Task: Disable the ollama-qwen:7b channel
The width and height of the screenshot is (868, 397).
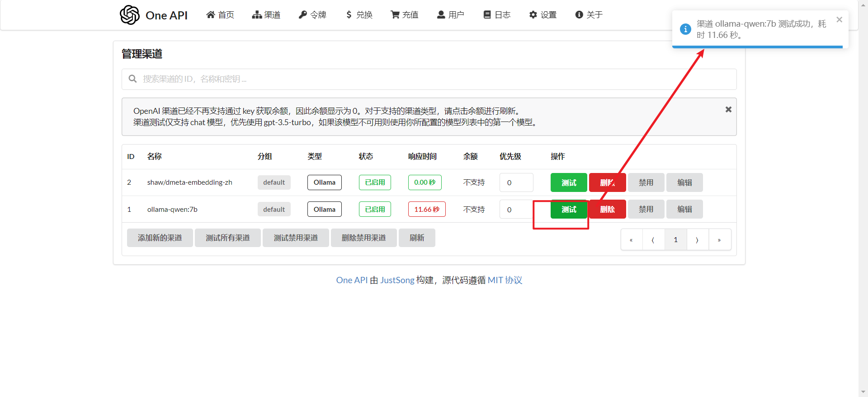Action: point(646,210)
